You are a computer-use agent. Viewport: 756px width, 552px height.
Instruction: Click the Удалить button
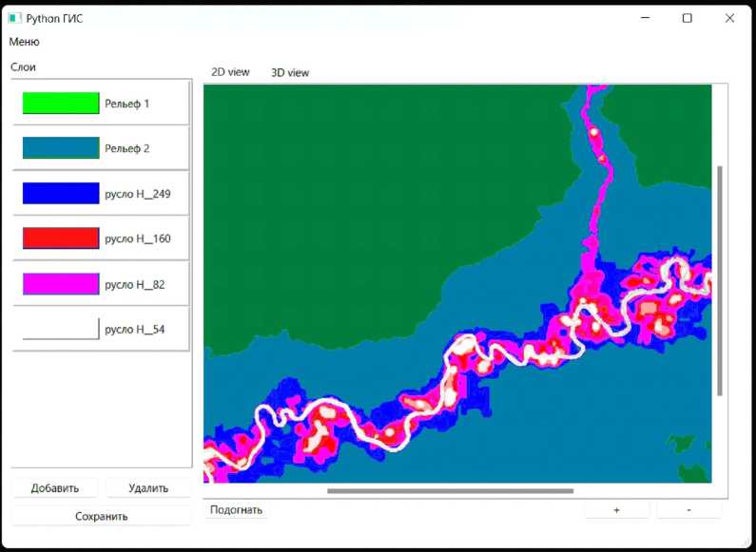(148, 488)
